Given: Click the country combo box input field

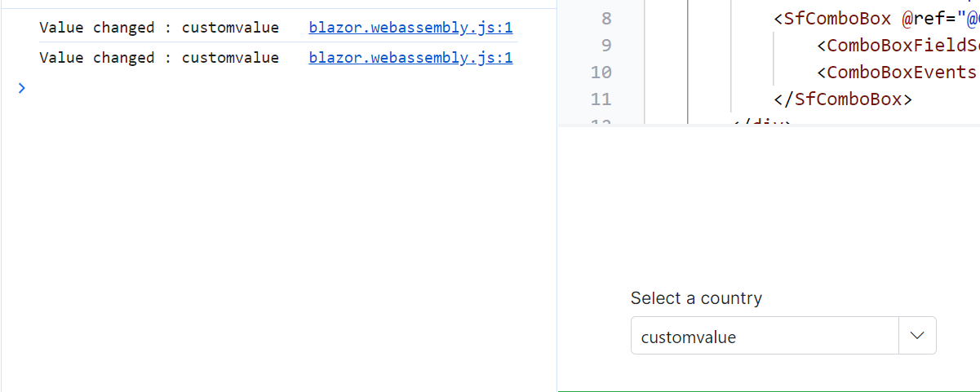Looking at the screenshot, I should click(764, 337).
